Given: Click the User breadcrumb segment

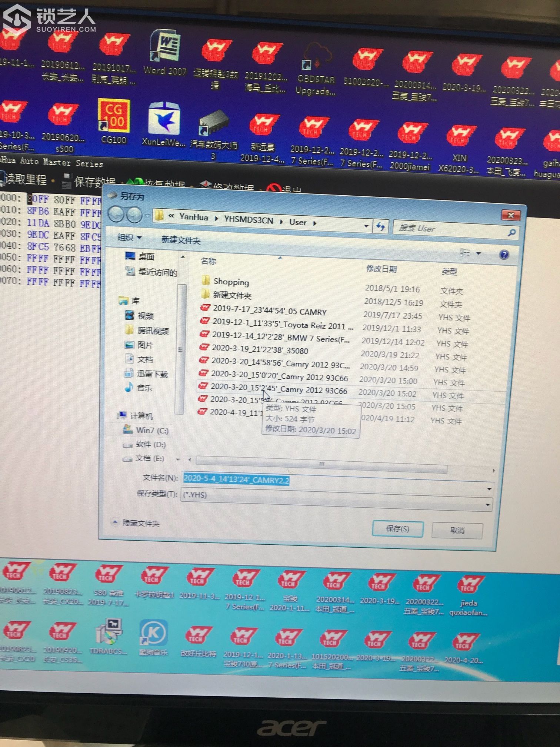Looking at the screenshot, I should 298,222.
